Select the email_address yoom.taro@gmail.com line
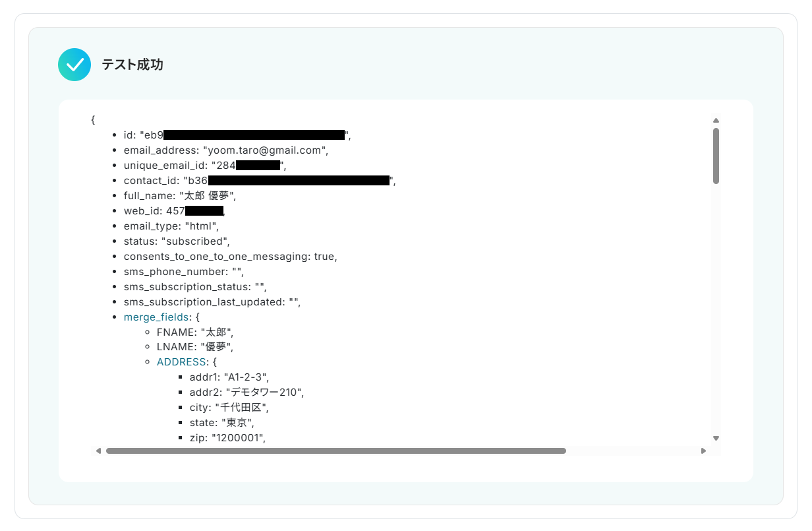The image size is (812, 531). [226, 150]
